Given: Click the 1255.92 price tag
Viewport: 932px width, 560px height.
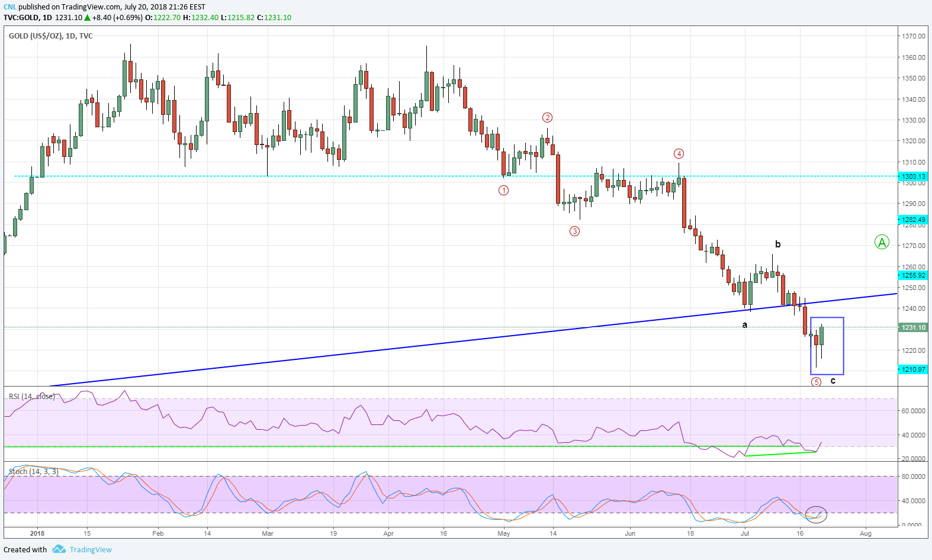Looking at the screenshot, I should coord(913,275).
